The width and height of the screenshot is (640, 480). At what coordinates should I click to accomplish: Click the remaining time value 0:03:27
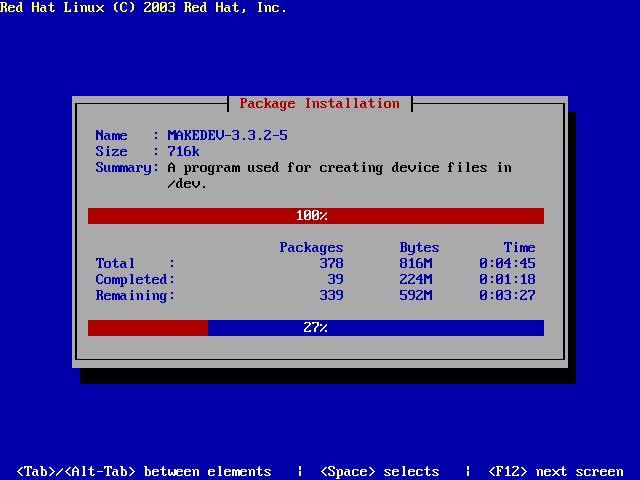pyautogui.click(x=507, y=295)
